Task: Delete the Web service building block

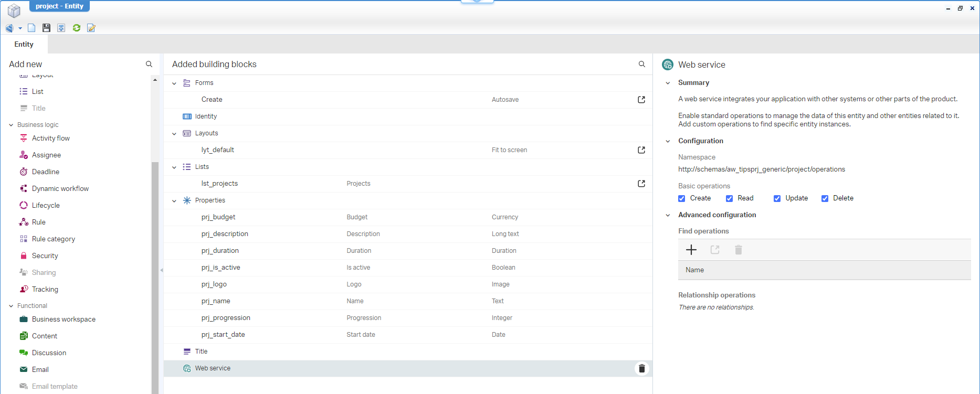Action: pyautogui.click(x=641, y=368)
